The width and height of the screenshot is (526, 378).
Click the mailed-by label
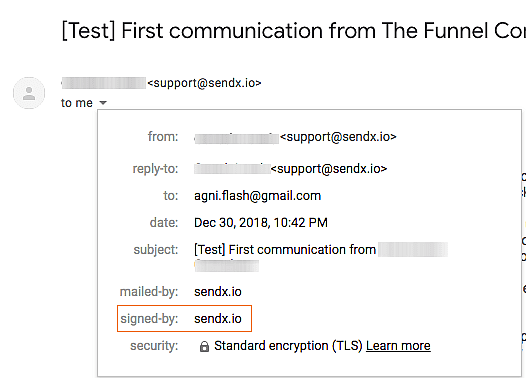click(149, 292)
